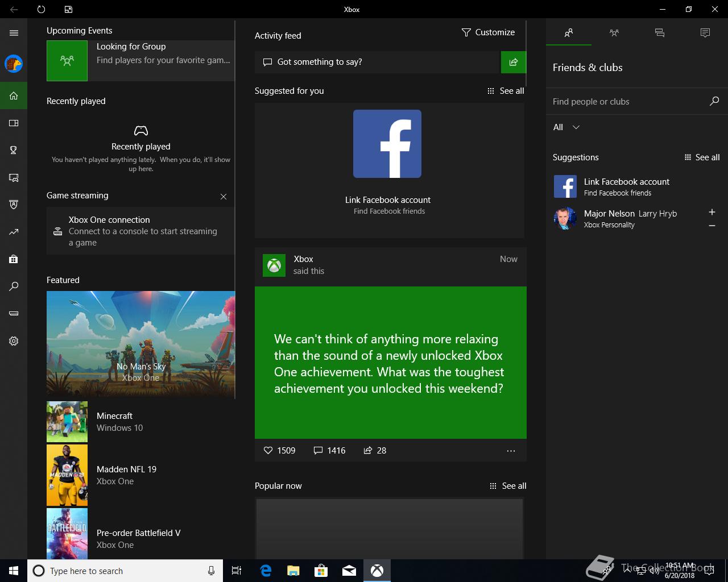Switch to the Messages tab in right panel
The width and height of the screenshot is (728, 582).
660,33
